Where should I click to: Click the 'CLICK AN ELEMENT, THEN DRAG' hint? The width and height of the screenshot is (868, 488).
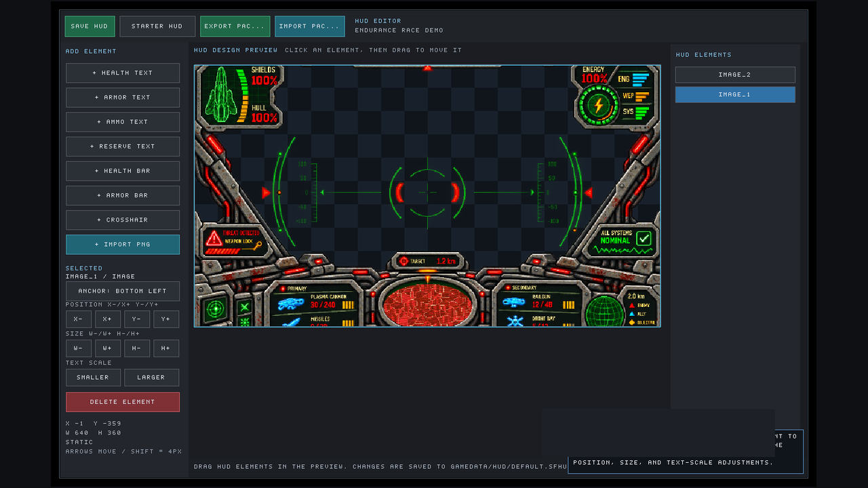tap(373, 50)
